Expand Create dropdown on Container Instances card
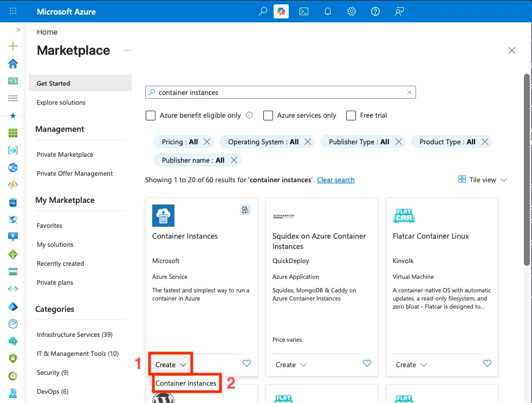The height and width of the screenshot is (403, 532). point(171,364)
